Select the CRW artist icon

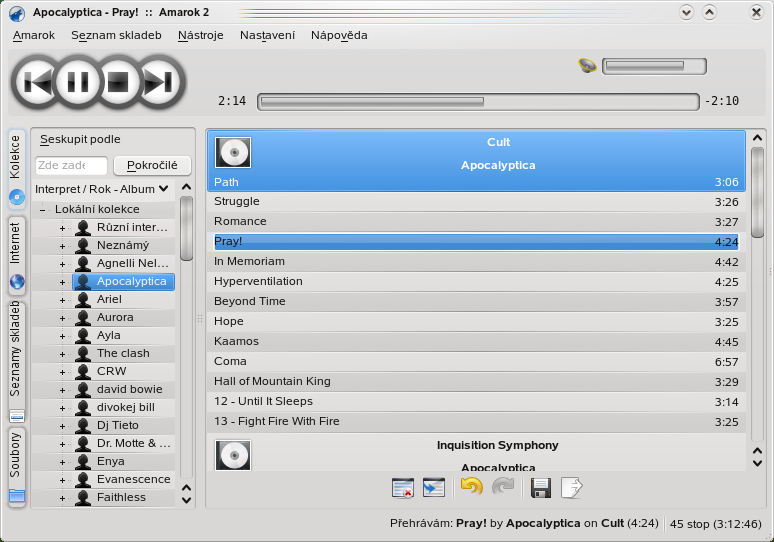[x=83, y=371]
